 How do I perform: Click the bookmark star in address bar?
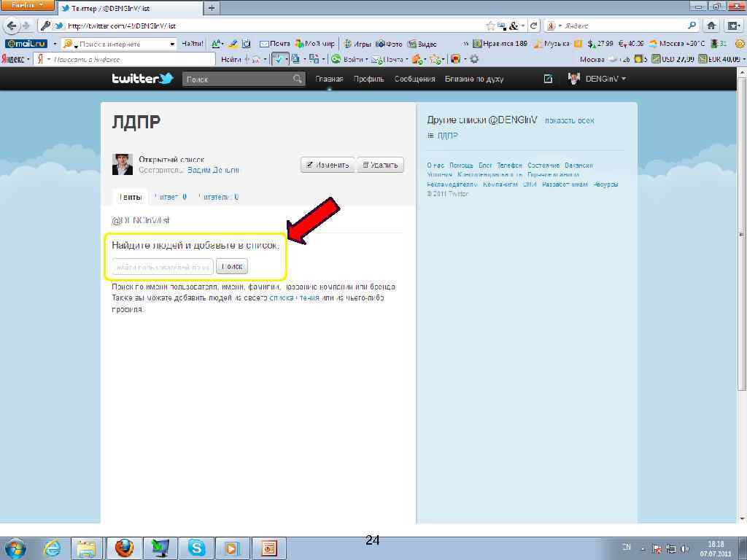coord(490,26)
